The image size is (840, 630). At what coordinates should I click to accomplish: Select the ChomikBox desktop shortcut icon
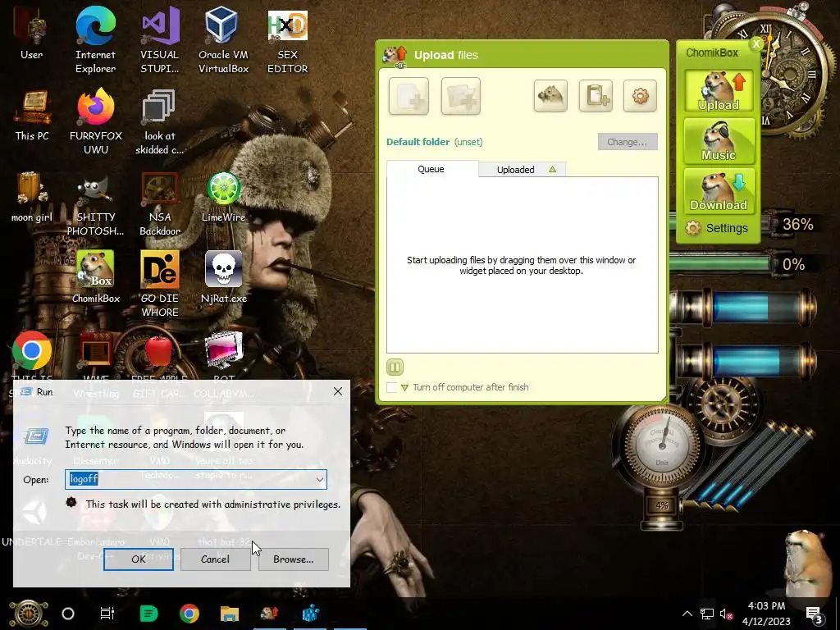point(95,277)
